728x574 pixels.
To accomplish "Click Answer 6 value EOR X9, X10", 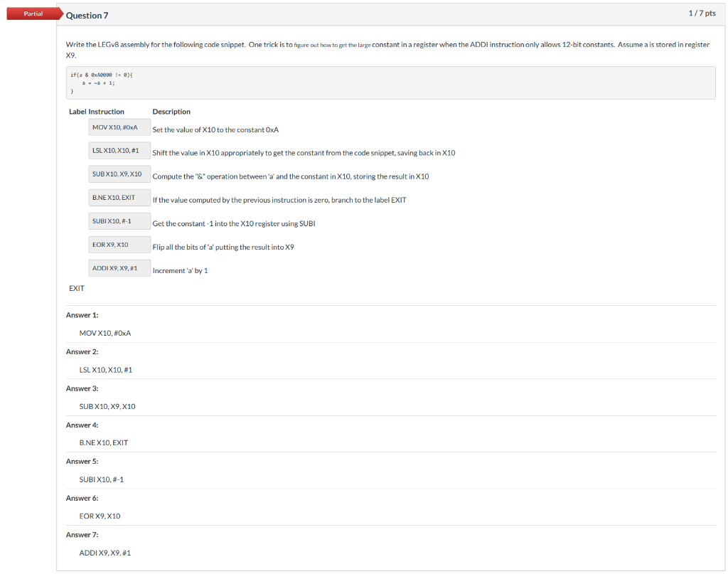I will pyautogui.click(x=100, y=516).
